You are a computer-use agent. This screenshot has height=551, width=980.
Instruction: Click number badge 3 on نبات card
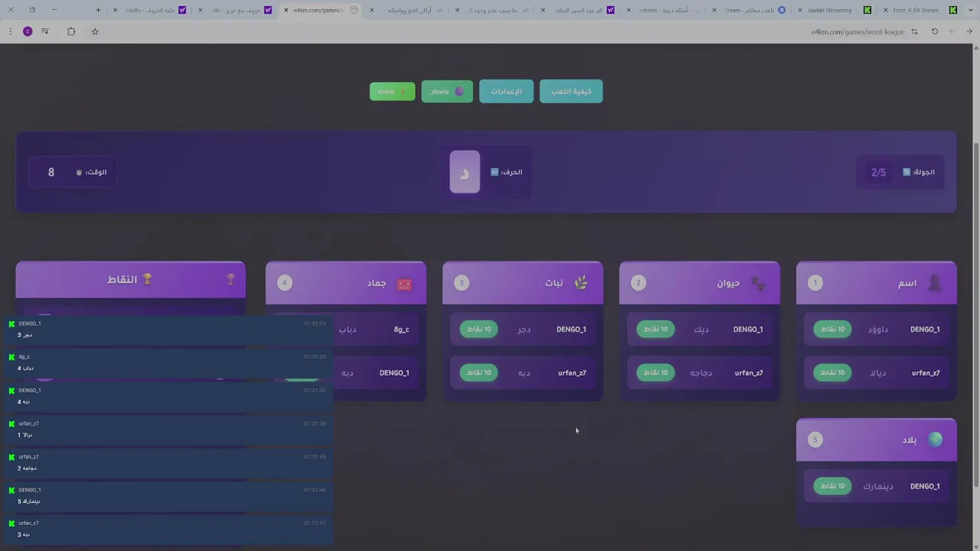coord(462,283)
